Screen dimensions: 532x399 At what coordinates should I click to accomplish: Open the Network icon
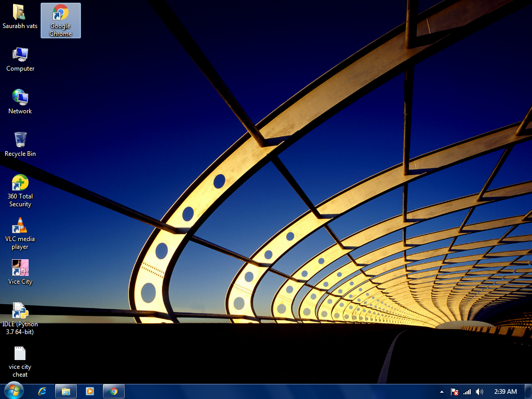[x=20, y=98]
